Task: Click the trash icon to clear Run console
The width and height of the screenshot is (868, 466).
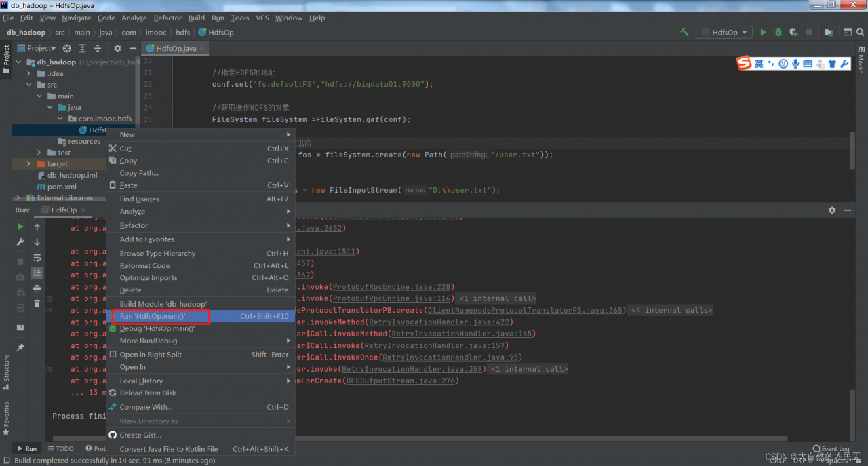Action: point(37,303)
